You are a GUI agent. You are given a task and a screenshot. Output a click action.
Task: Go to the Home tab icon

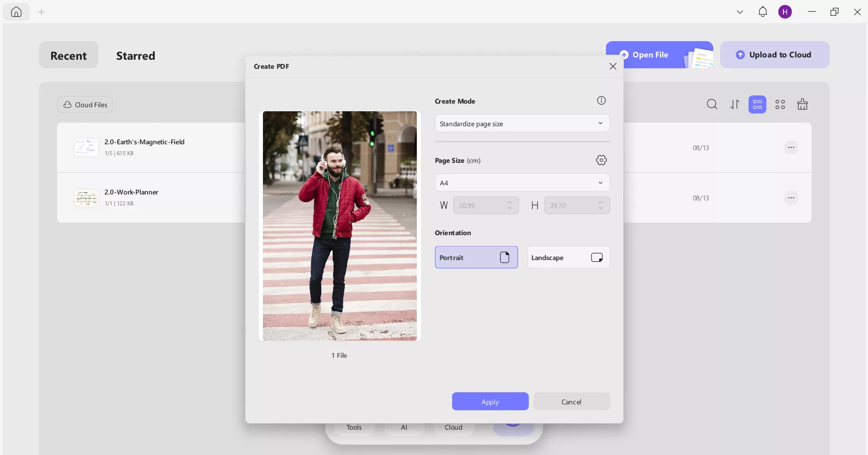coord(16,12)
